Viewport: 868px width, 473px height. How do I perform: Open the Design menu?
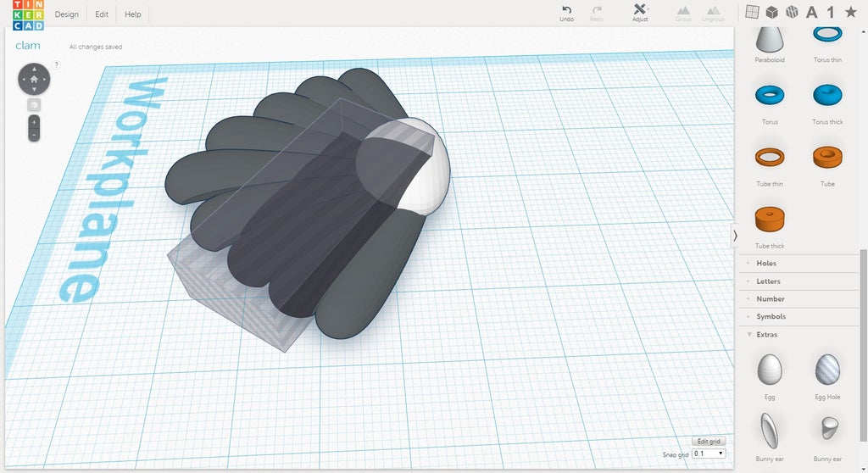pos(66,14)
